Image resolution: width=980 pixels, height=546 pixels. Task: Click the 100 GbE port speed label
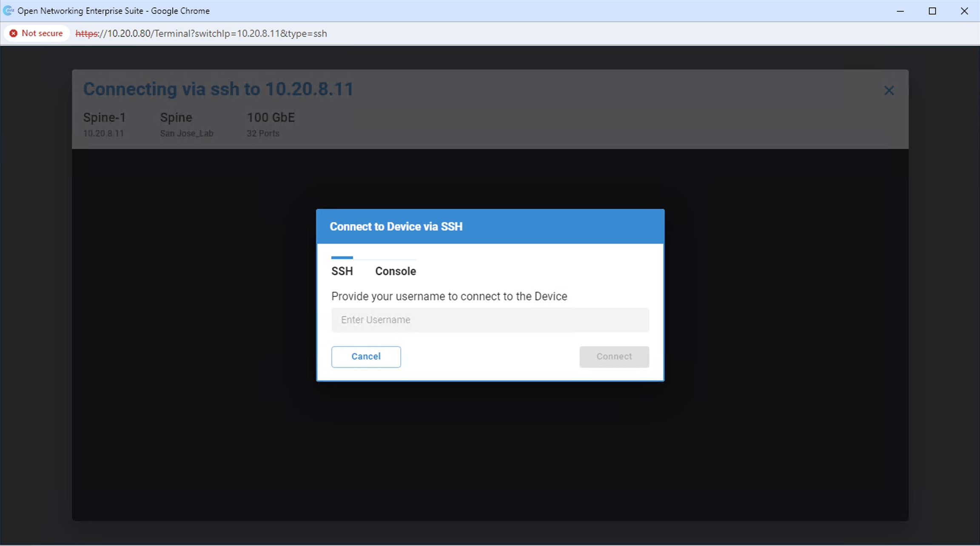click(x=271, y=117)
